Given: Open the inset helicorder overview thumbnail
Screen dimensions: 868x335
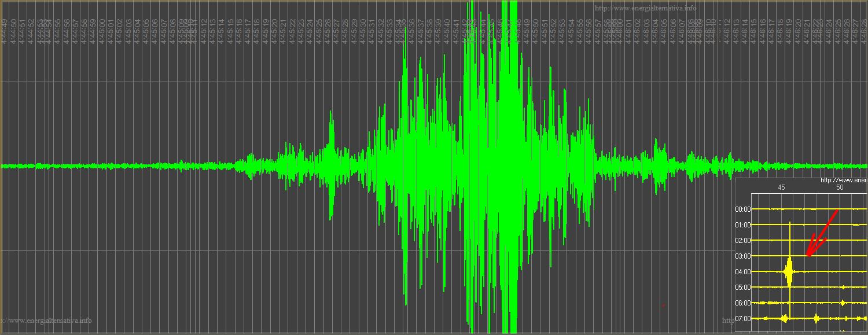Looking at the screenshot, I should (x=801, y=255).
